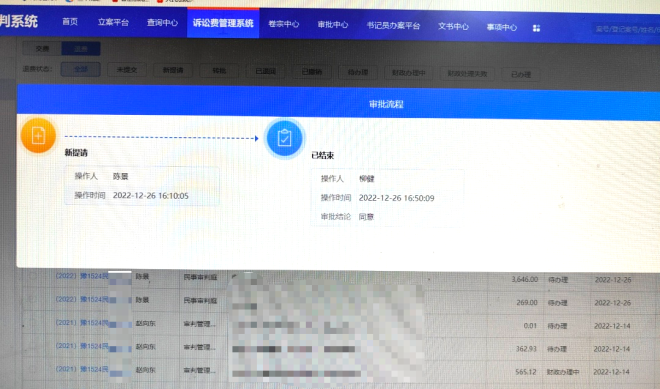
Task: Open the 首页 navigation tab
Action: 70,21
